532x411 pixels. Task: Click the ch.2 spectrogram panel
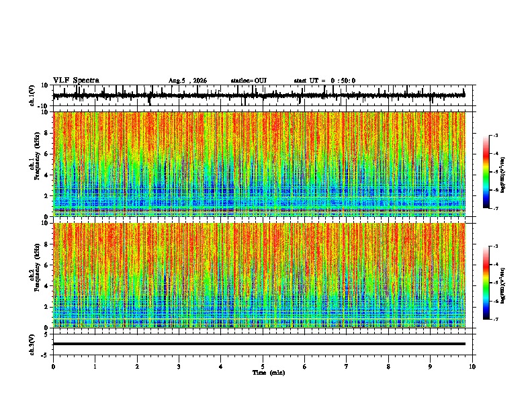point(259,275)
